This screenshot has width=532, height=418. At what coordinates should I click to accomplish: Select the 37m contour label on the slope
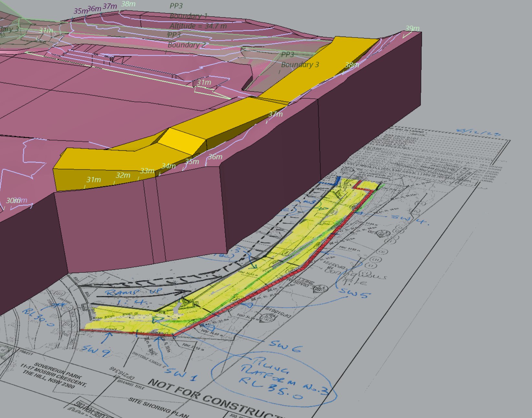(275, 114)
